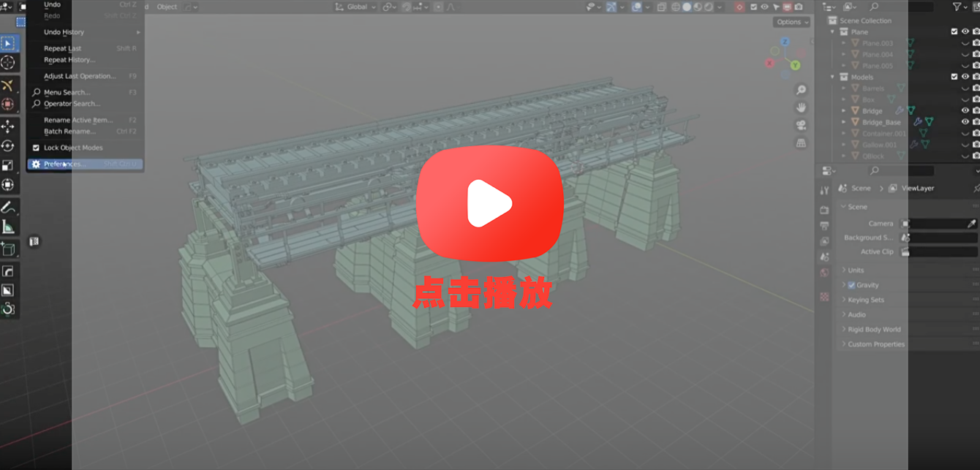Expand the Bridge object tree row
The width and height of the screenshot is (980, 470).
point(844,111)
